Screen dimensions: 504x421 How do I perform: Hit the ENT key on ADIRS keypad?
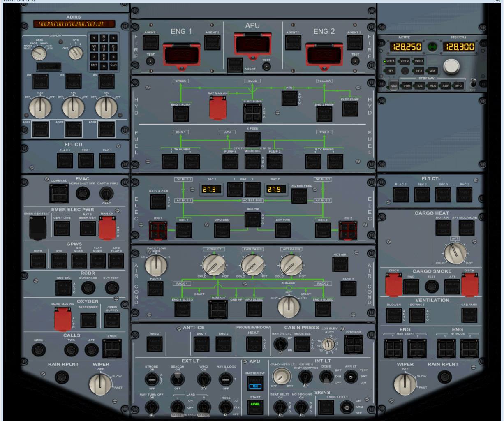(x=94, y=65)
